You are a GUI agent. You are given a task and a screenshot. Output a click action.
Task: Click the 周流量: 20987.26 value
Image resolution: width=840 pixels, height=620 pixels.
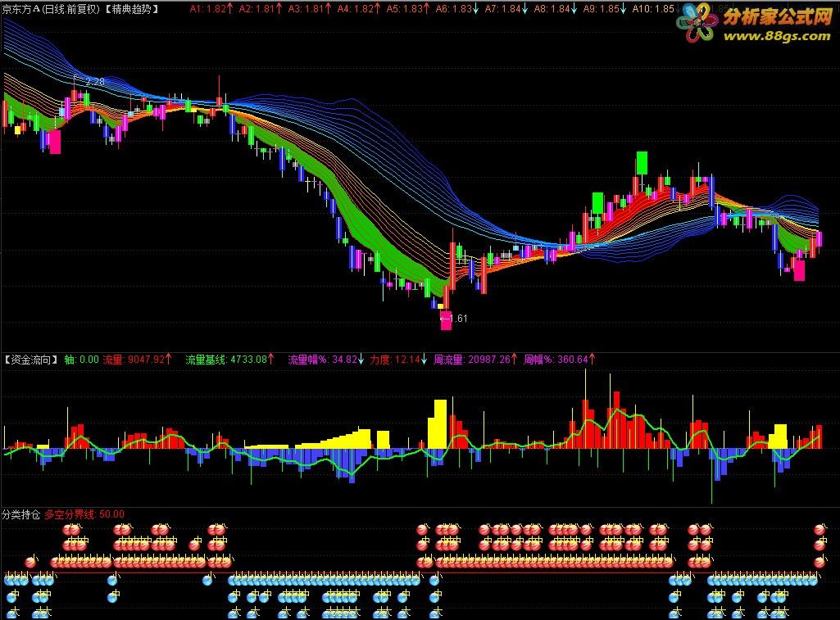tap(475, 360)
